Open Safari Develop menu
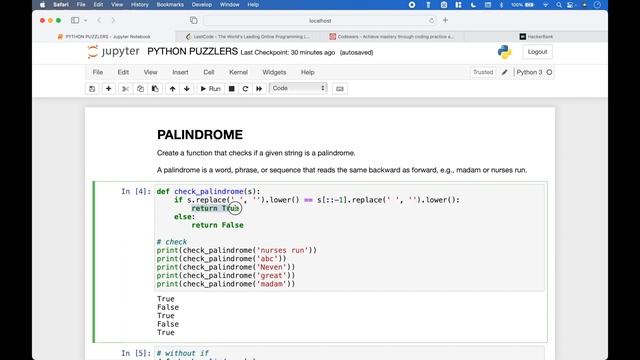 coord(202,4)
